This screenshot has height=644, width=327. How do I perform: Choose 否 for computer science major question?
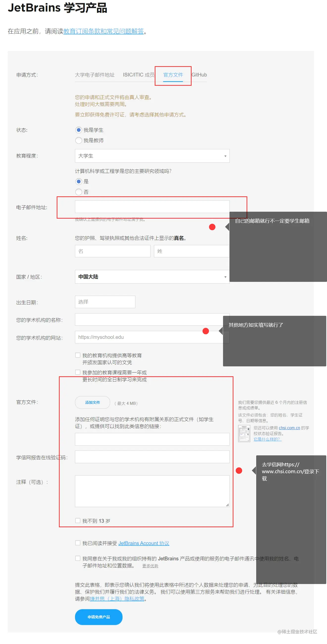(79, 192)
